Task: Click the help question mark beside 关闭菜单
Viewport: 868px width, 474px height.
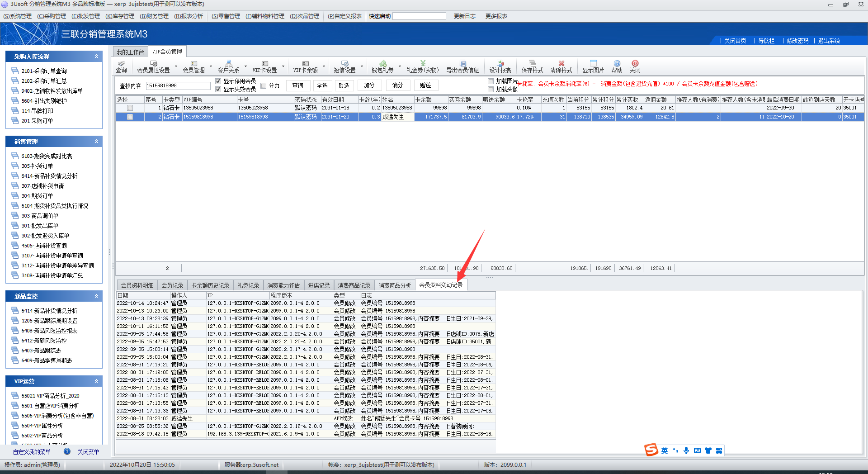Action: pos(67,451)
